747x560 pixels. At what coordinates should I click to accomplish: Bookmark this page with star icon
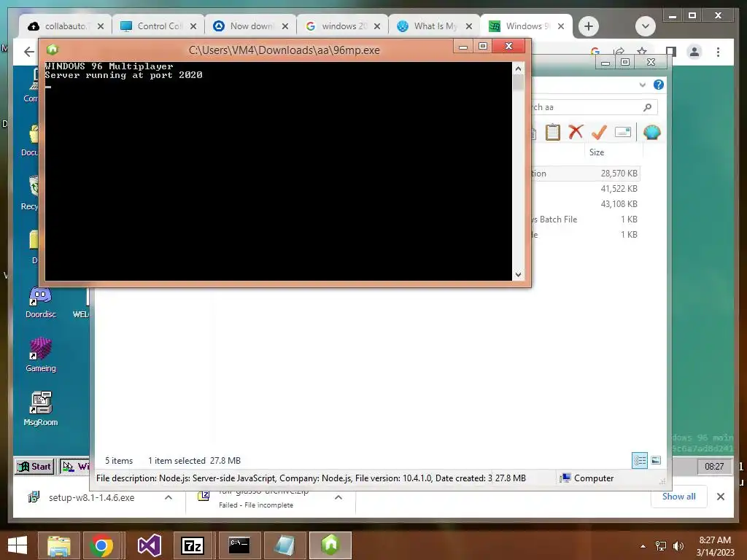point(642,50)
